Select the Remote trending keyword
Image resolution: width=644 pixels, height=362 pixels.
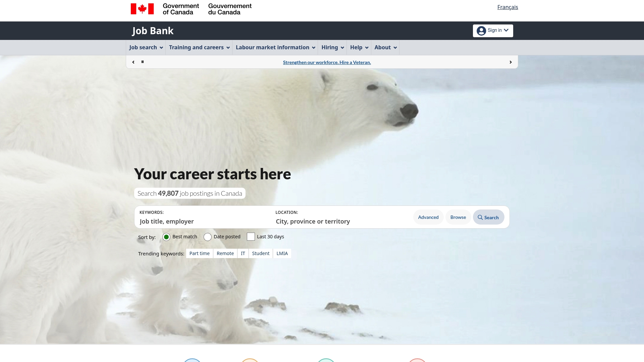point(225,253)
